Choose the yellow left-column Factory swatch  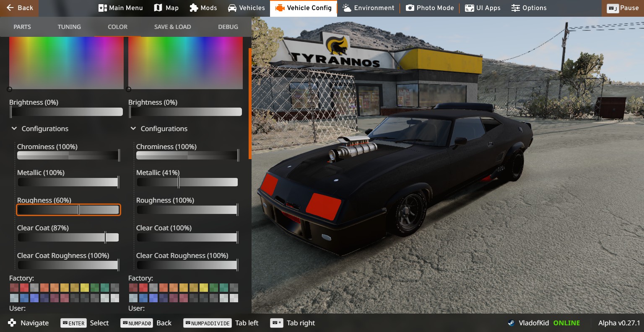(85, 288)
